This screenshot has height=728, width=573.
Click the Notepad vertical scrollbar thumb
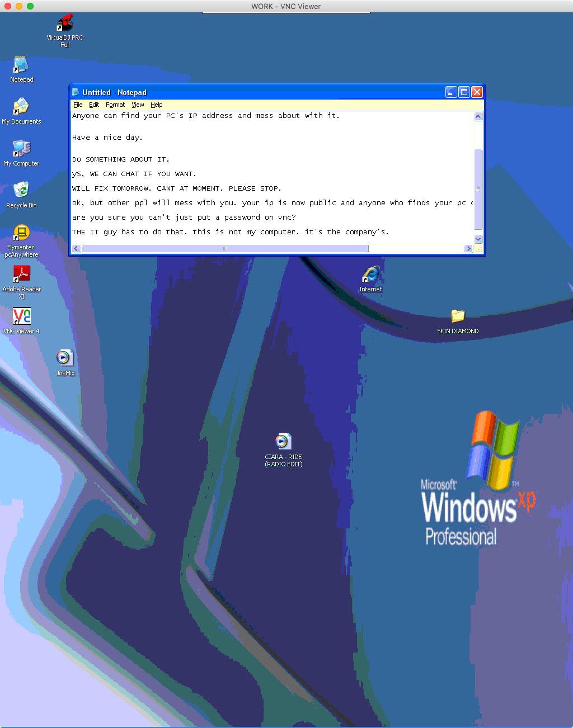coord(478,189)
